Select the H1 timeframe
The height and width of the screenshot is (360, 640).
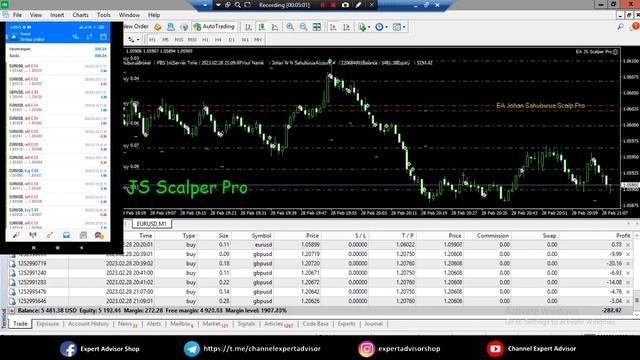[x=205, y=40]
